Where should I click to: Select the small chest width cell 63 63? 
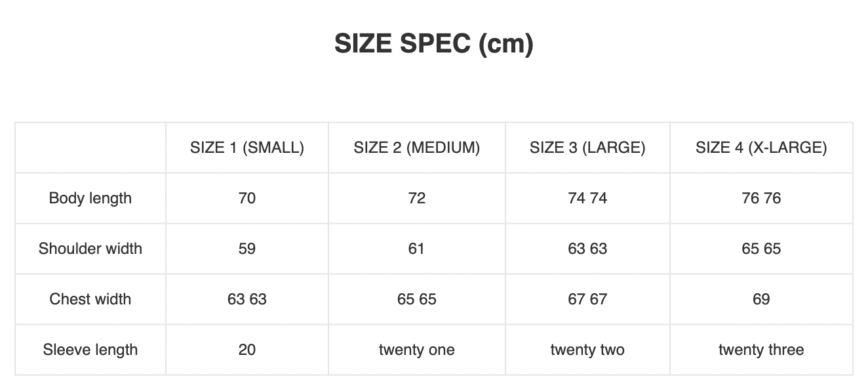(247, 299)
